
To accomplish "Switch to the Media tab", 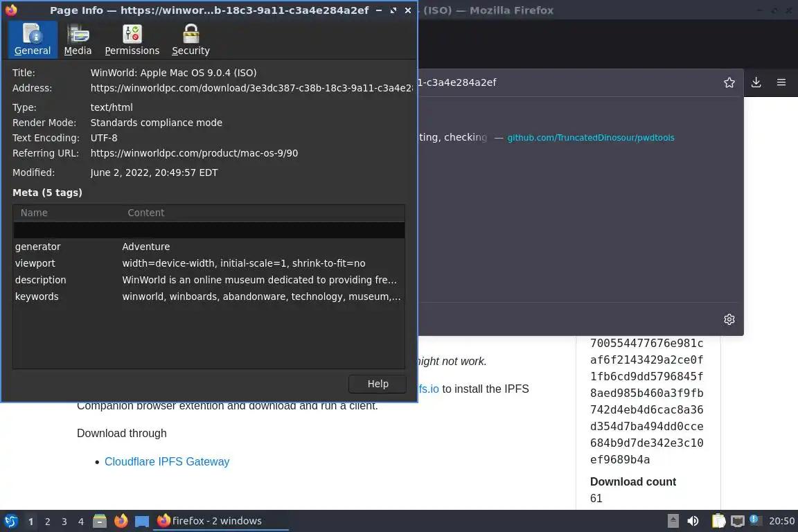I will click(78, 39).
